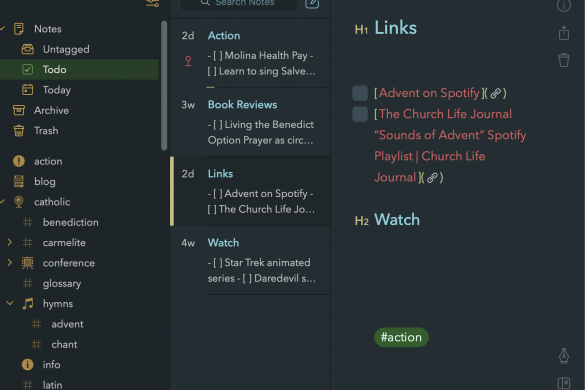Open the note info icon
This screenshot has width=585, height=390.
(563, 5)
